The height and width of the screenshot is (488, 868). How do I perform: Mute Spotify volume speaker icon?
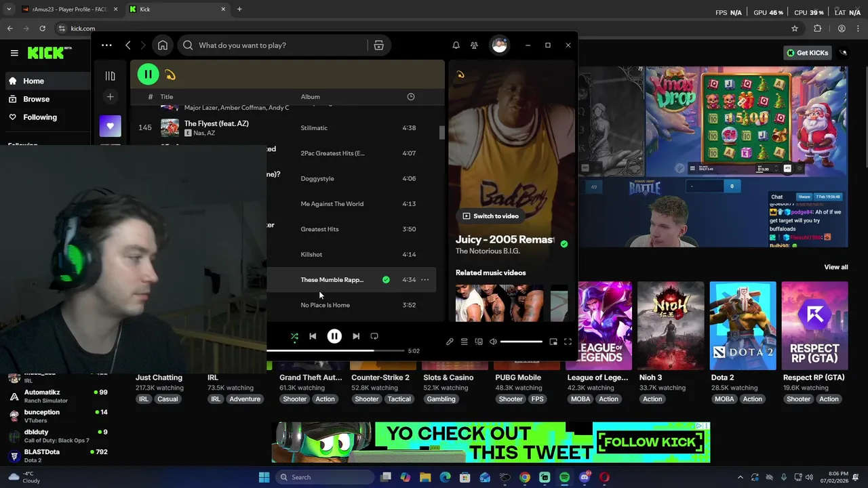tap(493, 342)
